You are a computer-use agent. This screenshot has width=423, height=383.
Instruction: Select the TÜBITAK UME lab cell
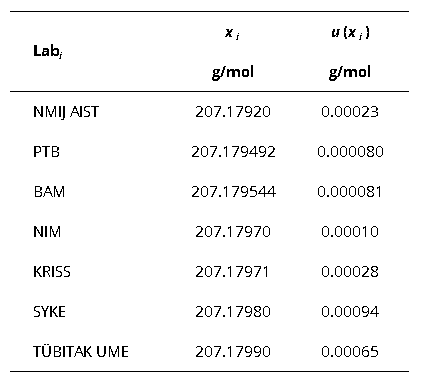[x=81, y=352]
